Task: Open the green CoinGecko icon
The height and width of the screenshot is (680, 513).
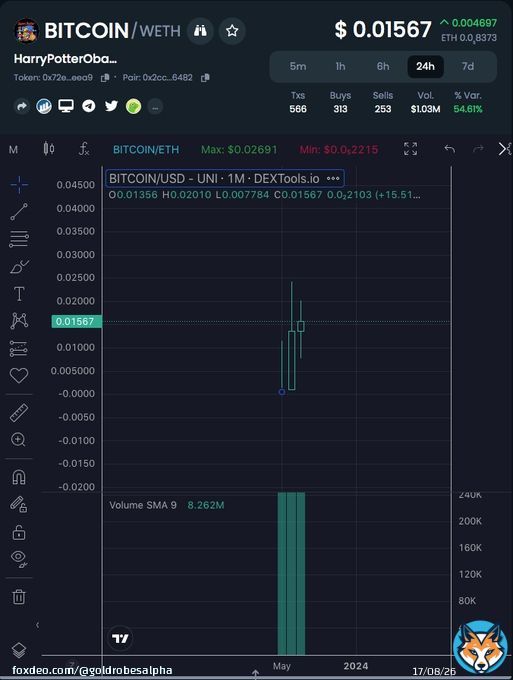Action: pos(133,106)
